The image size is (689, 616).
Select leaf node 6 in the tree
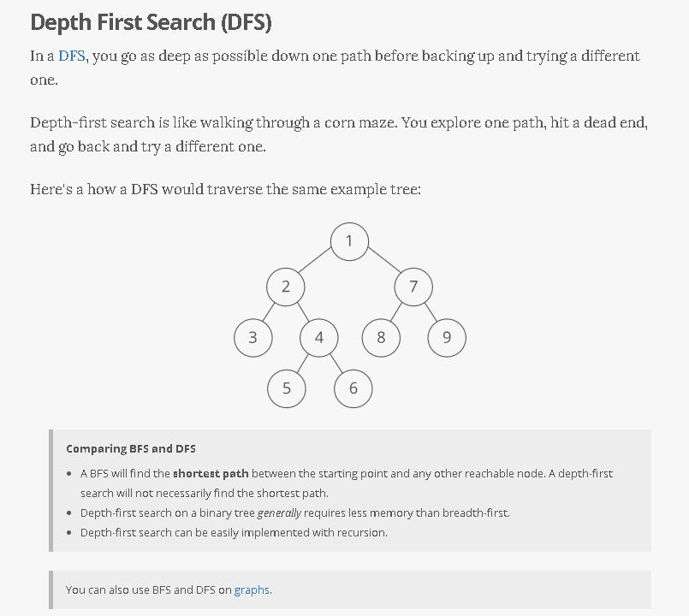(353, 388)
